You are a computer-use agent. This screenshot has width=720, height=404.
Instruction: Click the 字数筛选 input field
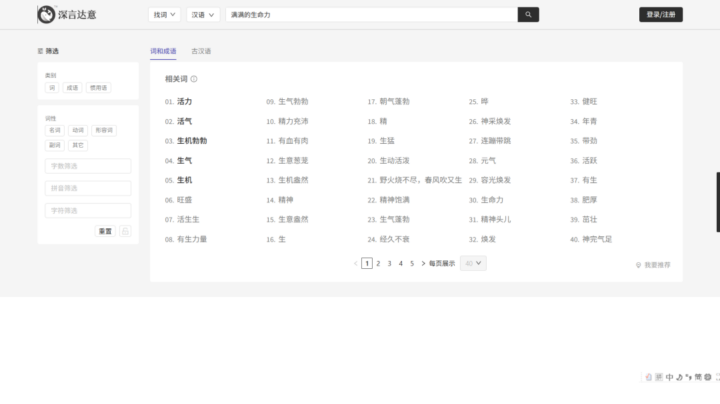88,166
